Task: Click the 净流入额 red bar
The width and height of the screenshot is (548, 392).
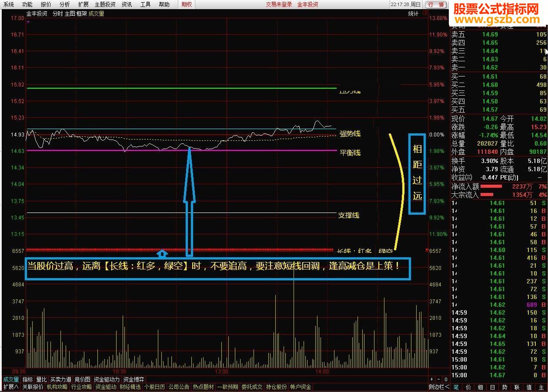Action: (x=491, y=186)
